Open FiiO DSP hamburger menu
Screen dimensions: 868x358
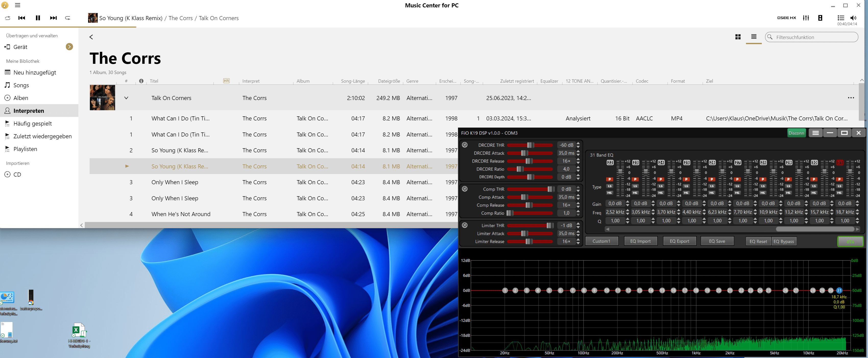pyautogui.click(x=815, y=133)
